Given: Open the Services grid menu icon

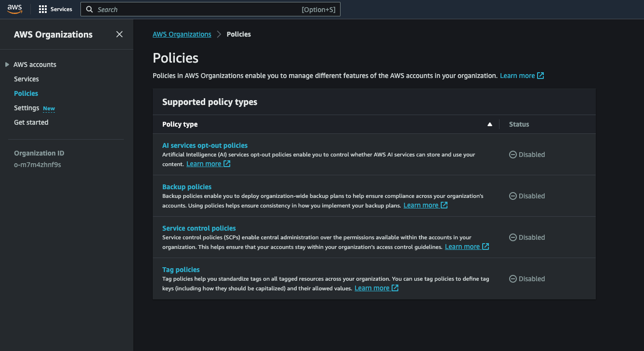Looking at the screenshot, I should pyautogui.click(x=43, y=9).
